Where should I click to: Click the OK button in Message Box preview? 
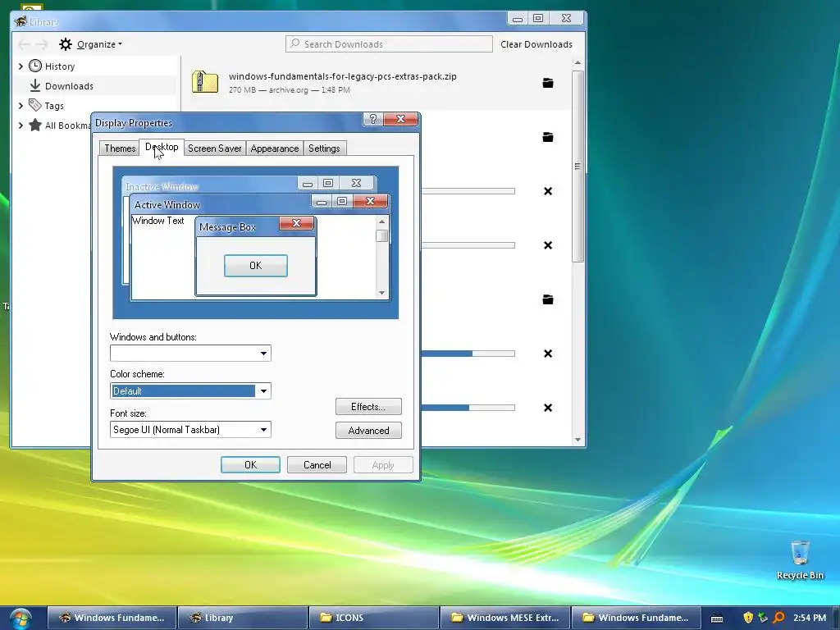[x=256, y=266]
